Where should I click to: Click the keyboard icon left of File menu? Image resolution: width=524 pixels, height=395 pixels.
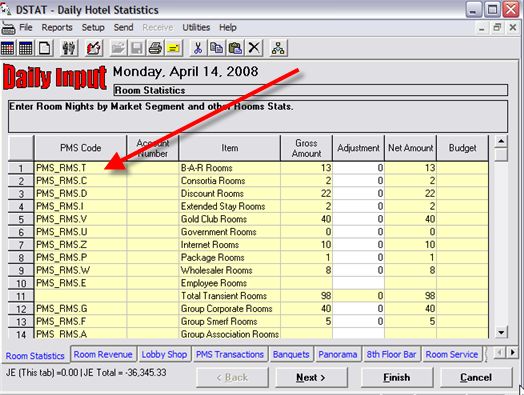tap(8, 29)
